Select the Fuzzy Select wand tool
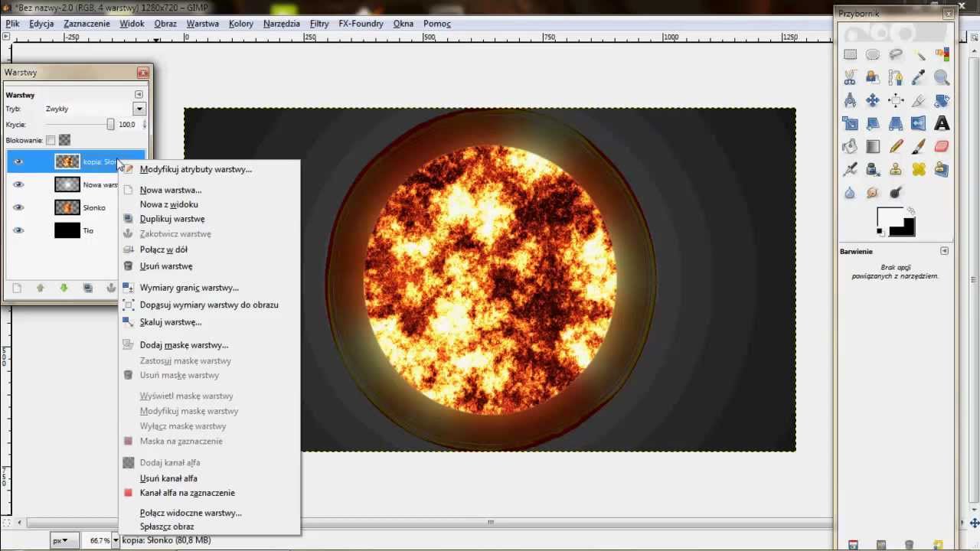 pyautogui.click(x=919, y=54)
